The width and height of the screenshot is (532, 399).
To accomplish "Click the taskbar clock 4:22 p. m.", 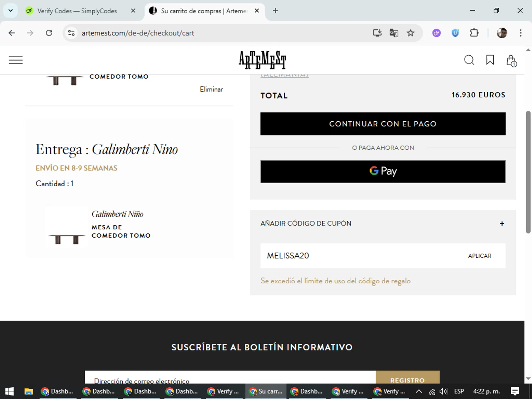I will coord(487,391).
